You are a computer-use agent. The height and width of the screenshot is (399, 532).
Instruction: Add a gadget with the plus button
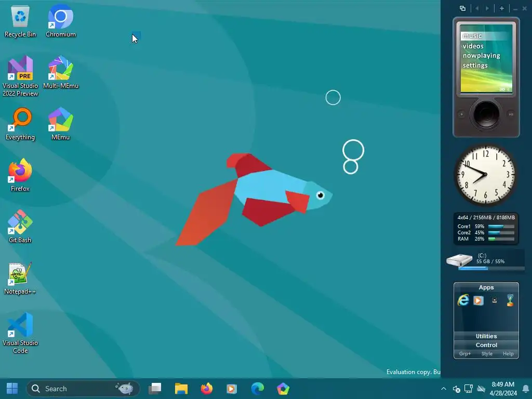tap(502, 8)
